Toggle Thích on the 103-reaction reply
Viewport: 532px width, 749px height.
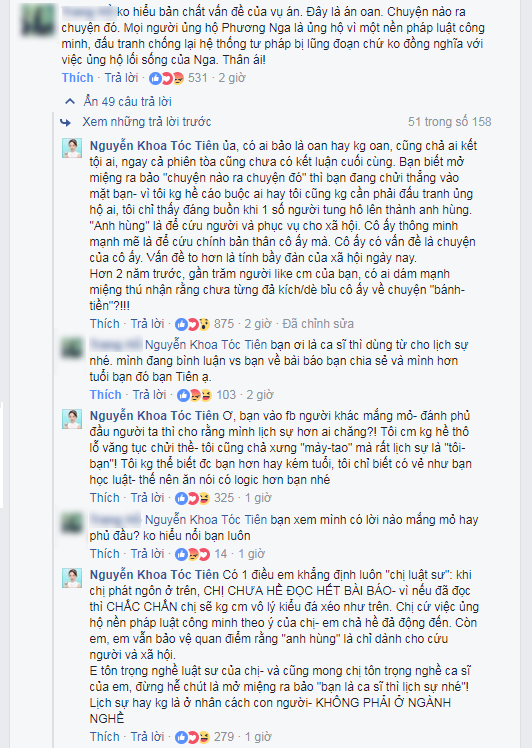point(106,395)
